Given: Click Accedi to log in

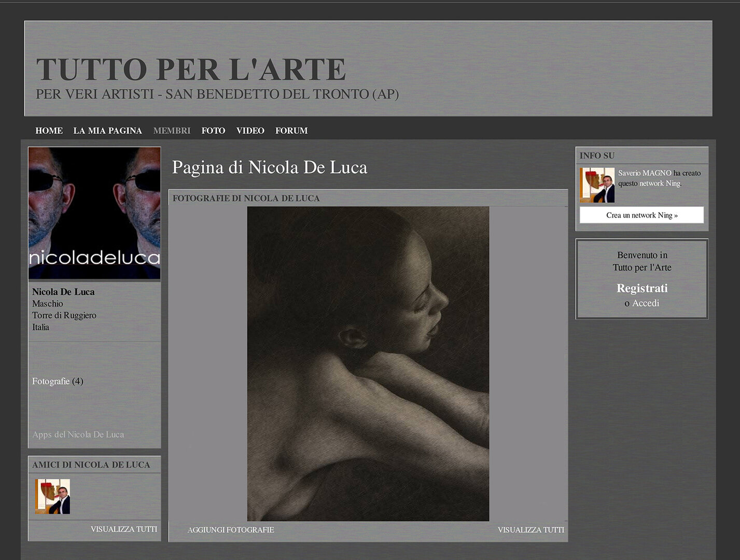Looking at the screenshot, I should coord(646,303).
